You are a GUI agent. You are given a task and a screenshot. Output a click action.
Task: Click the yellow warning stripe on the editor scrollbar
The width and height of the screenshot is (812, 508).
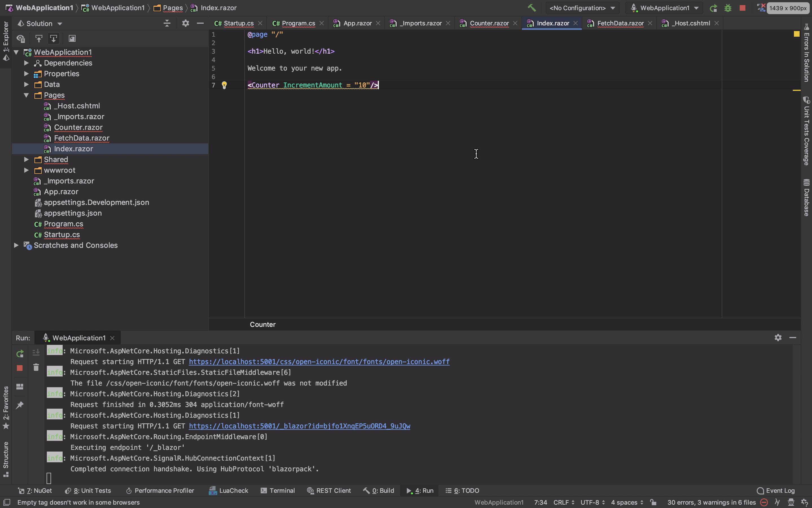[x=796, y=90]
